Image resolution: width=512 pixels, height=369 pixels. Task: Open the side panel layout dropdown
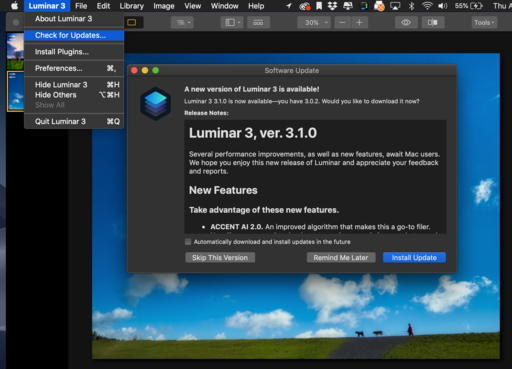coord(232,22)
